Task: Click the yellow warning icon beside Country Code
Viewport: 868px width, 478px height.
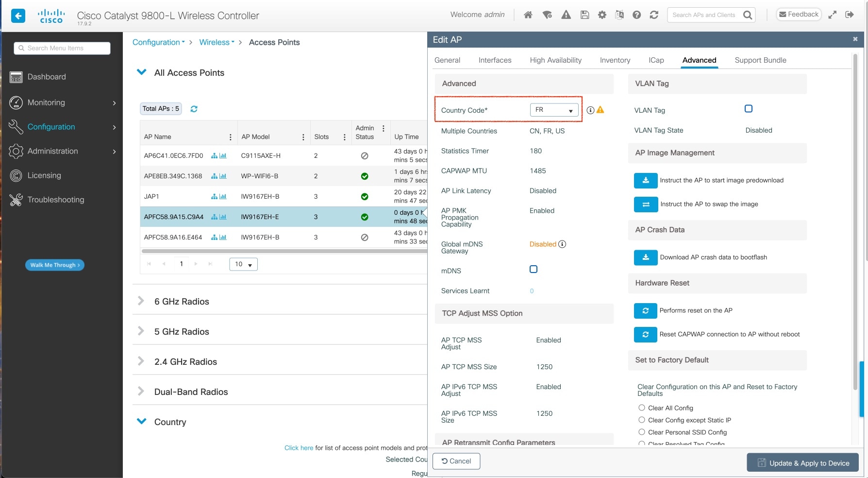Action: (x=601, y=110)
